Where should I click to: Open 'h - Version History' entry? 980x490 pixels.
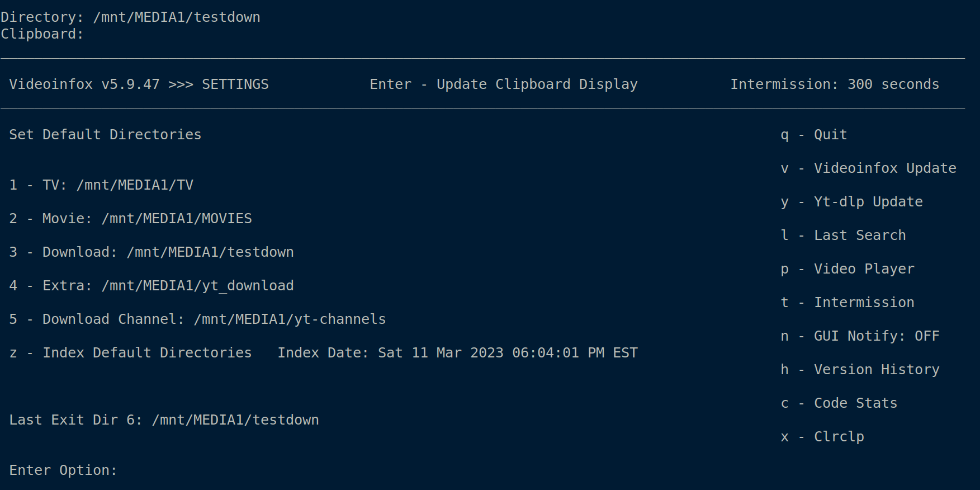pyautogui.click(x=860, y=370)
